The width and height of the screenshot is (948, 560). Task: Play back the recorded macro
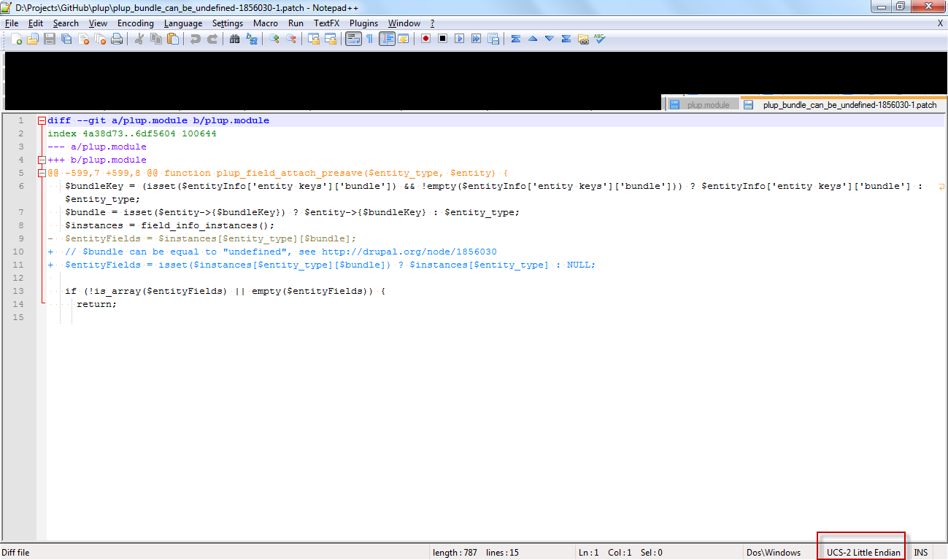click(459, 39)
